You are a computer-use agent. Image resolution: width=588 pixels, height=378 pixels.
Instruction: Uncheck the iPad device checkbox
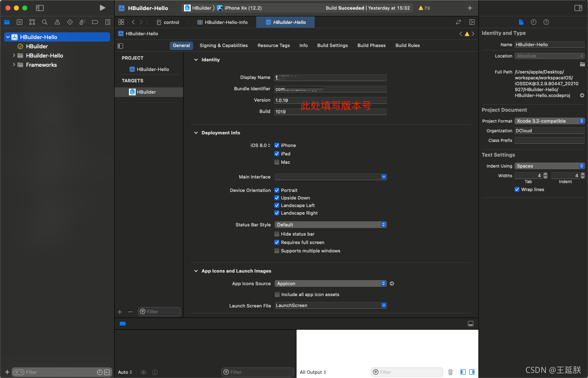click(277, 154)
